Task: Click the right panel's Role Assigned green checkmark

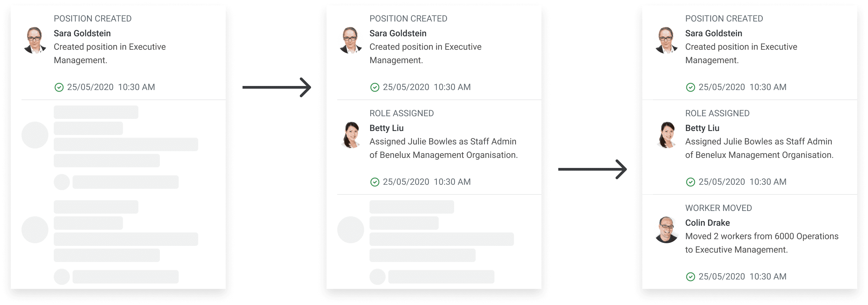Action: click(x=690, y=182)
